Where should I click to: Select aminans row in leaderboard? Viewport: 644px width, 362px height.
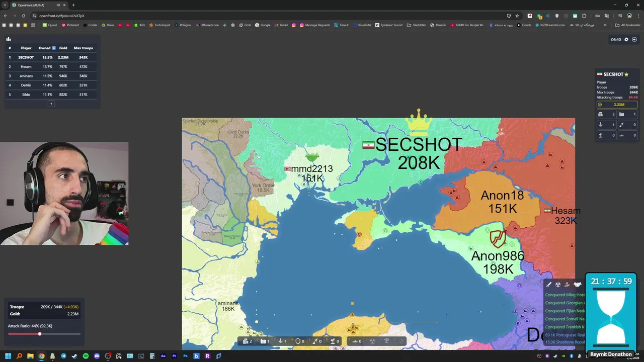click(51, 76)
